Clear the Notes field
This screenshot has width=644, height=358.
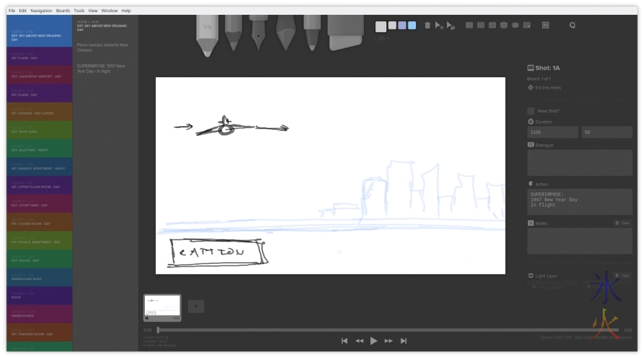pyautogui.click(x=623, y=223)
